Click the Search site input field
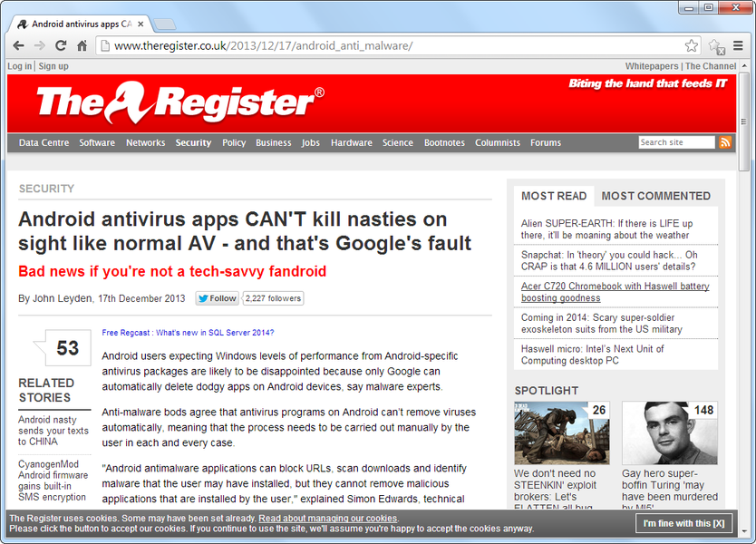This screenshot has width=756, height=544. tap(676, 142)
